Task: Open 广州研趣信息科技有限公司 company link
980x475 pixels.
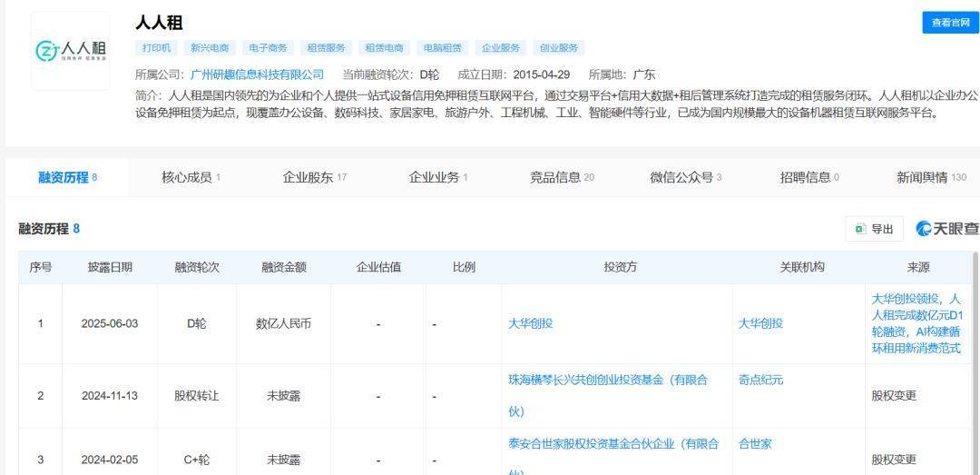Action: point(257,74)
